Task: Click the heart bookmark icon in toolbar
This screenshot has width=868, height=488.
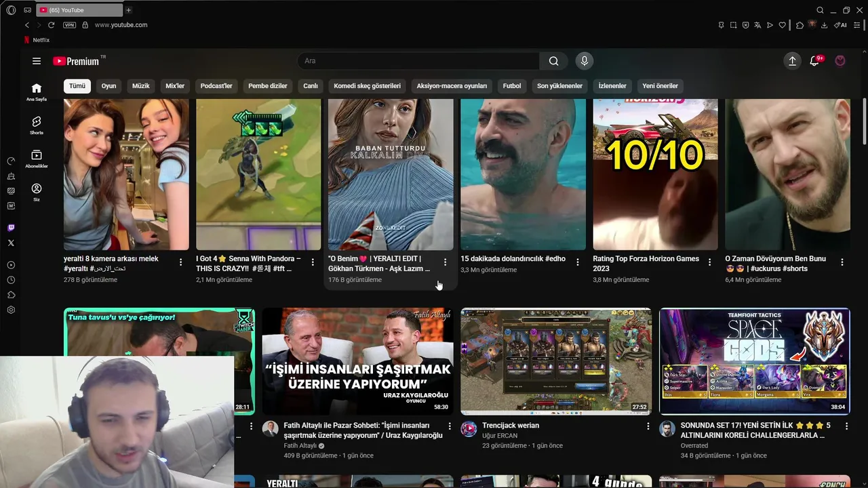Action: (x=782, y=25)
